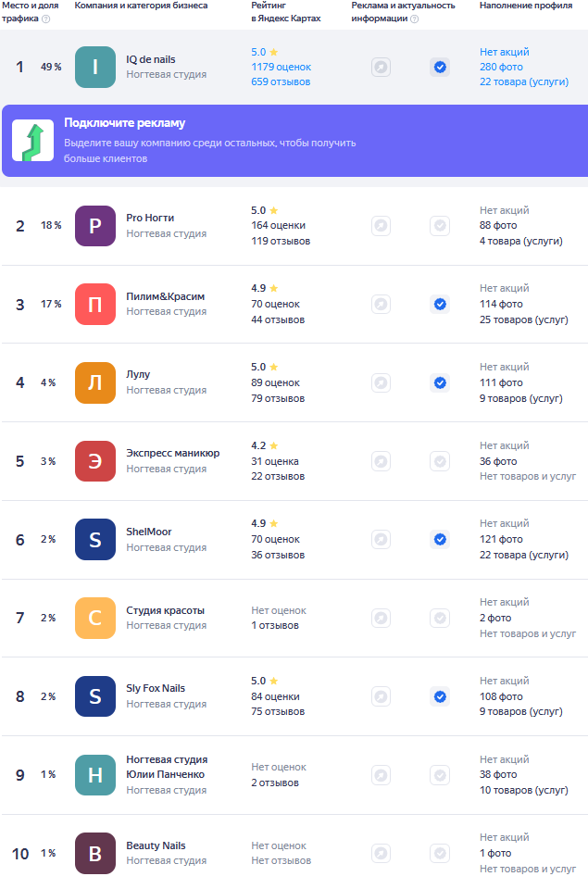The image size is (588, 889).
Task: Click the Beauty Nails company name
Action: tap(156, 845)
